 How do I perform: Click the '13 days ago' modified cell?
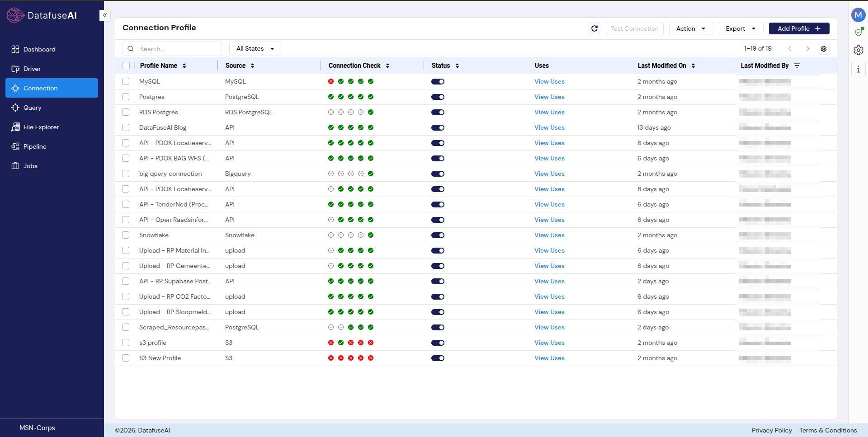tap(654, 127)
